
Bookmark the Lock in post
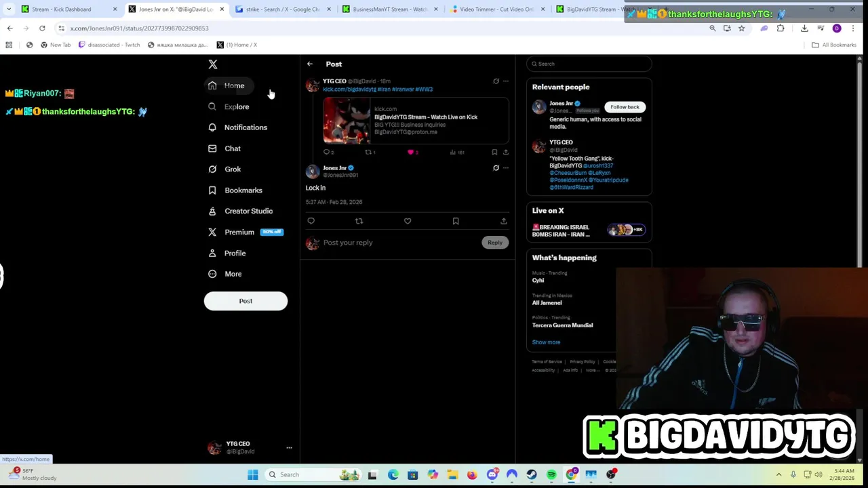point(456,221)
